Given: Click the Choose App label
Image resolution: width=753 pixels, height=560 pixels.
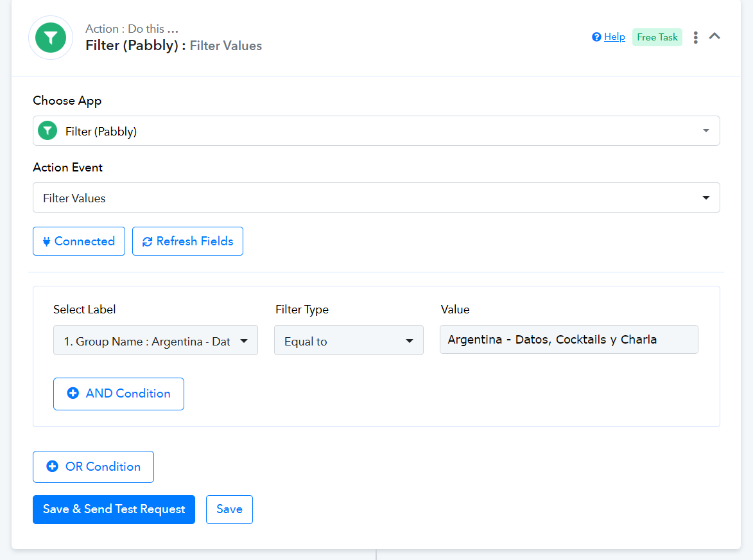Looking at the screenshot, I should 67,101.
